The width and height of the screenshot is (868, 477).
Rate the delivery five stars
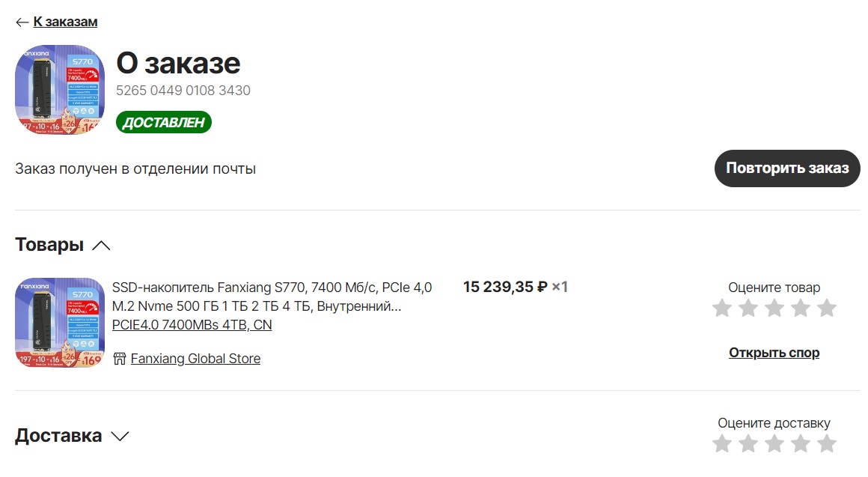pos(827,444)
